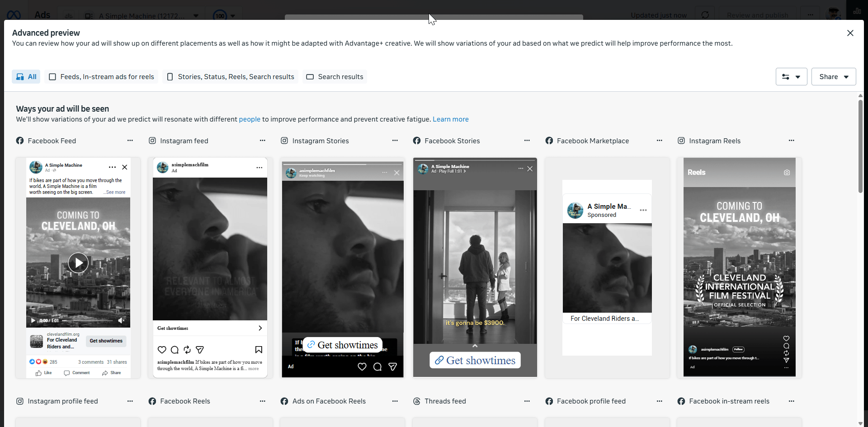Open Instagram Reels options menu
The width and height of the screenshot is (868, 427).
point(792,141)
